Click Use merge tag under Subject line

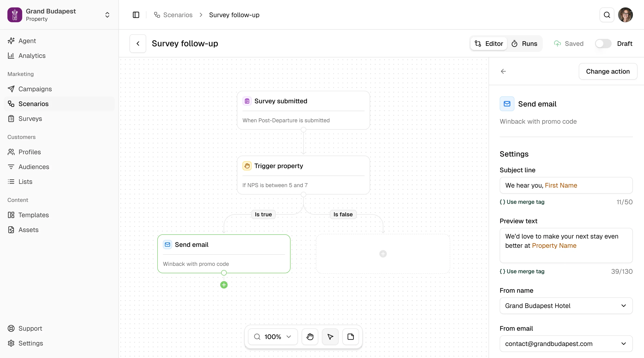coord(522,202)
